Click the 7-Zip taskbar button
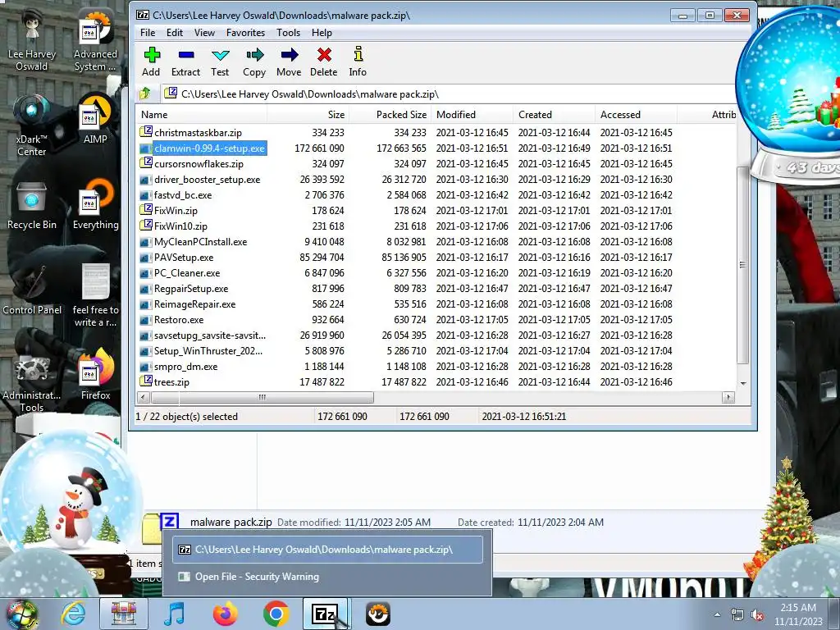Screen dimensions: 840x630 tap(325, 614)
